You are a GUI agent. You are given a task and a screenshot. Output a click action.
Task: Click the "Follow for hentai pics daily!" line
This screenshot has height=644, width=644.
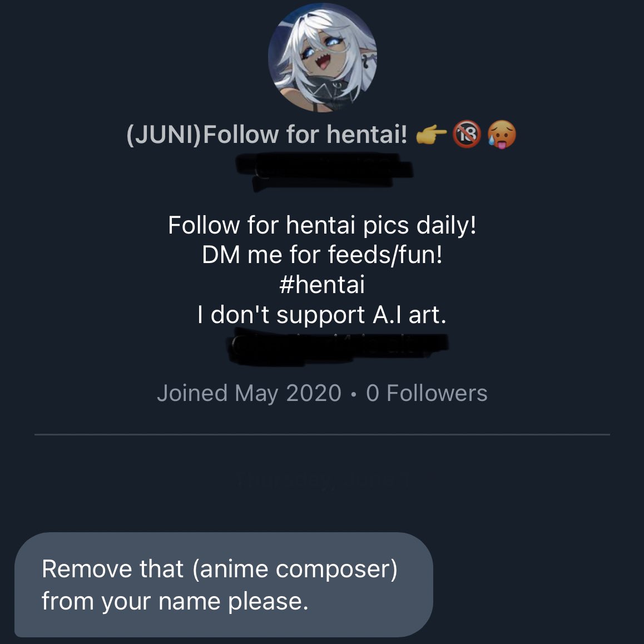coord(322,225)
